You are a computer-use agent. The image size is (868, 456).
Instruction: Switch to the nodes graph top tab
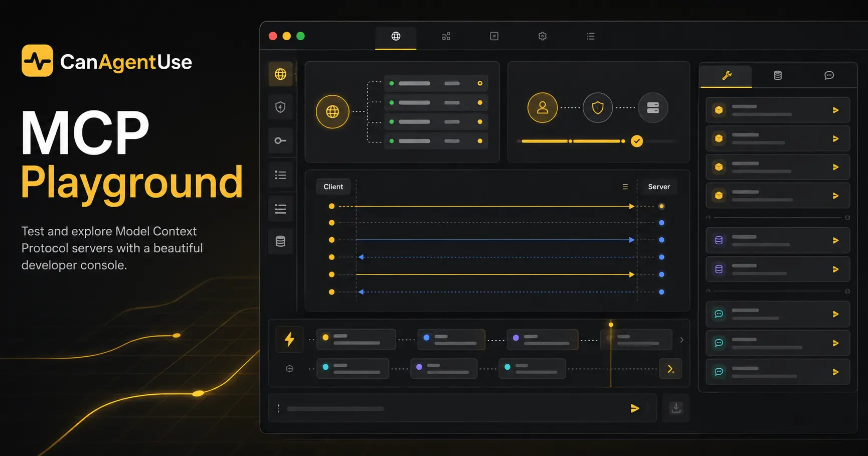[446, 36]
